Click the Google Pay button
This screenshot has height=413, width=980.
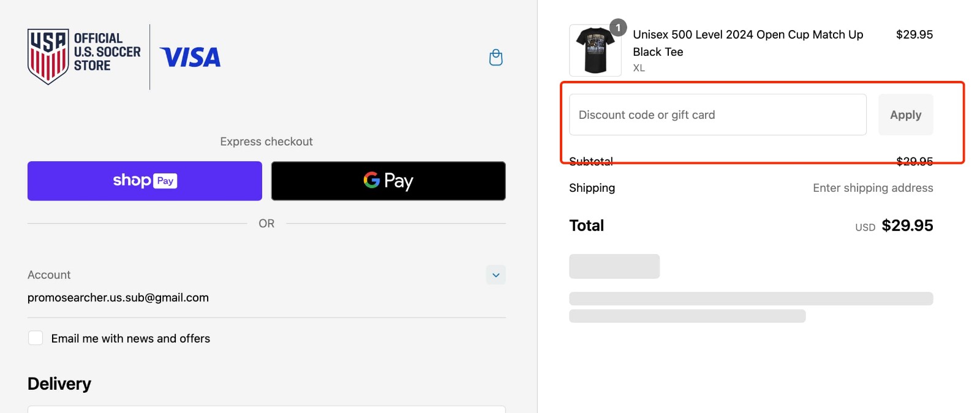[388, 180]
